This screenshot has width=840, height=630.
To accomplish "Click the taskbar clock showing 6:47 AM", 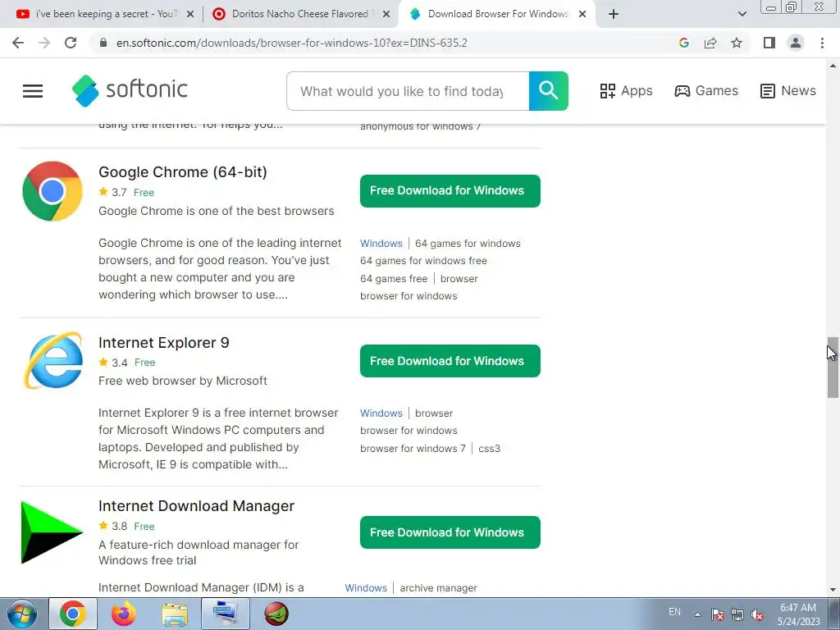I will click(798, 614).
